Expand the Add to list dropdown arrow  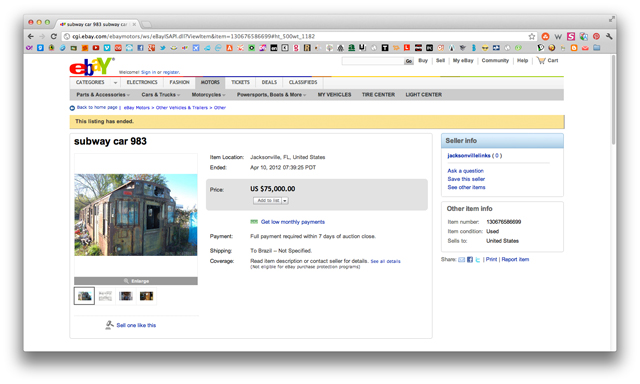point(285,201)
